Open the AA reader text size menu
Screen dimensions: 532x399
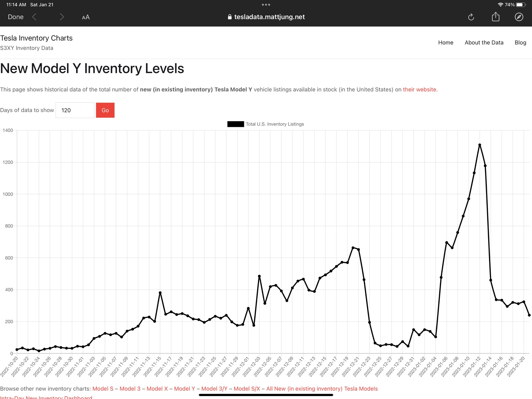click(x=86, y=17)
